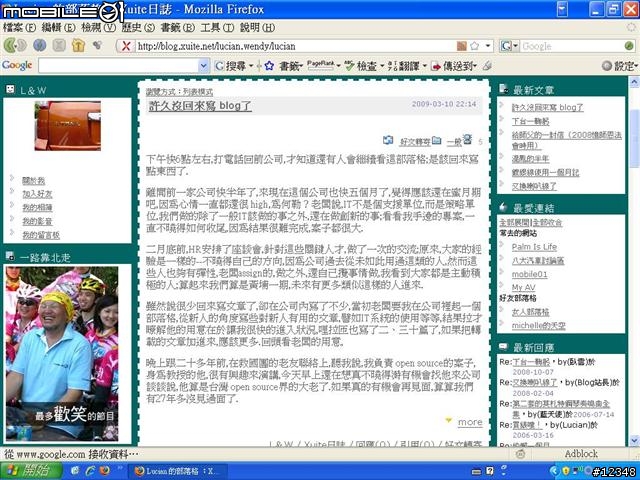Open the Google Toolbar 書籤 menu
The height and width of the screenshot is (480, 640).
point(291,66)
